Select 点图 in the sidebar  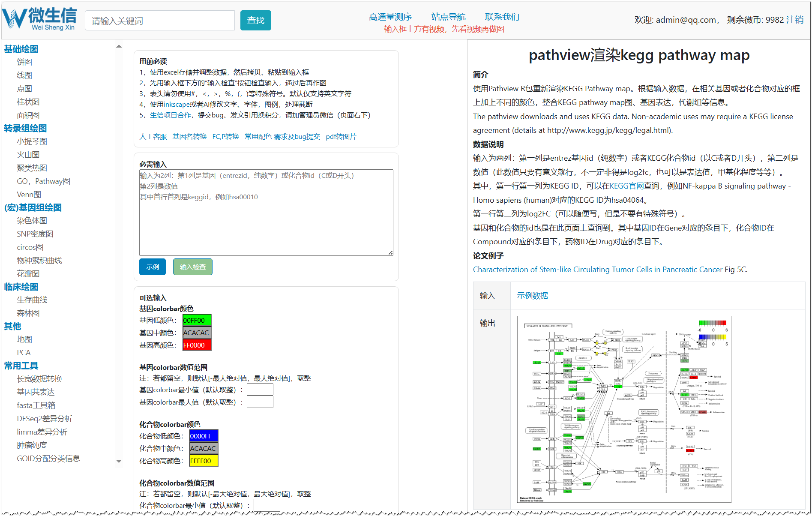[x=24, y=89]
